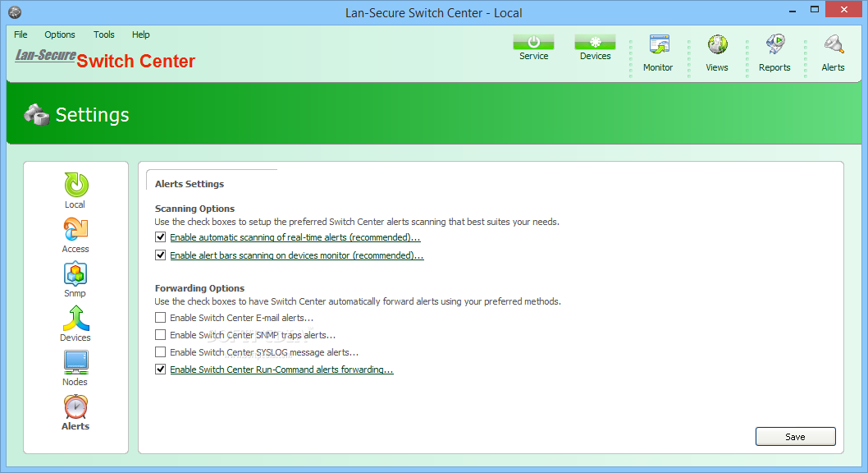Click 'Enable Switch Center SNMP traps alerts...' text

(x=253, y=335)
